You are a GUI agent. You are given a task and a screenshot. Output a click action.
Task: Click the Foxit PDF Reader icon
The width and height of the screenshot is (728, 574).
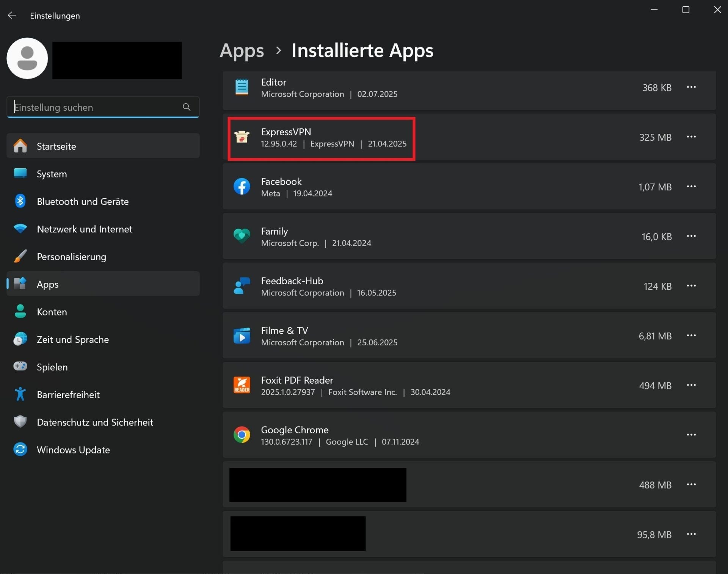click(242, 385)
